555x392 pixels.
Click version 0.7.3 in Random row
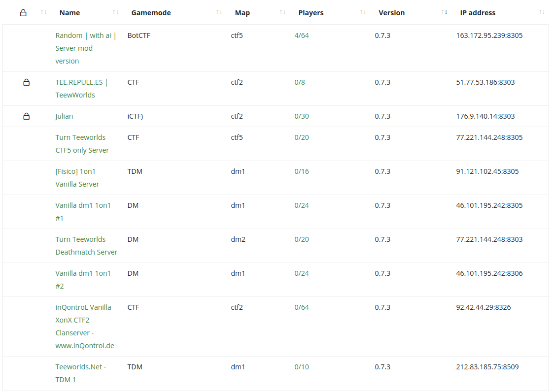click(382, 35)
